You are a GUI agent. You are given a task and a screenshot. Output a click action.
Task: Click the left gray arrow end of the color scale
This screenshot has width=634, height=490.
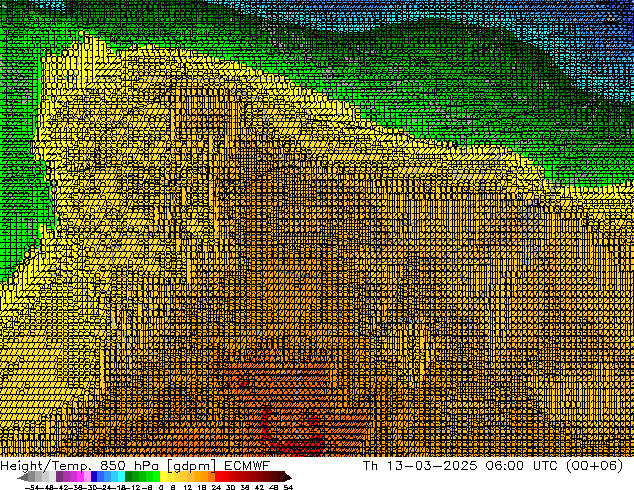click(23, 477)
